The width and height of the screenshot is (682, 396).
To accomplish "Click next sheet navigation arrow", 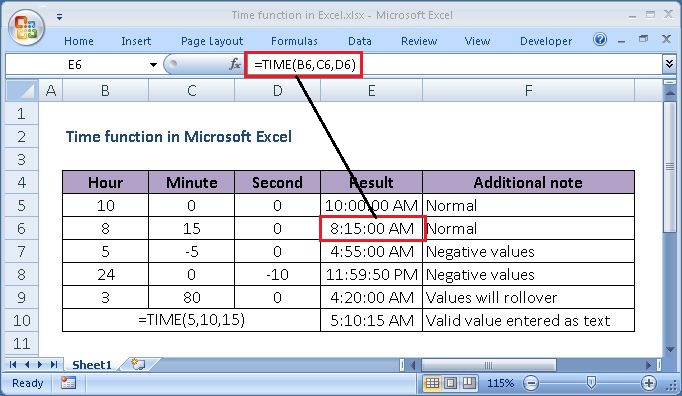I will point(40,365).
